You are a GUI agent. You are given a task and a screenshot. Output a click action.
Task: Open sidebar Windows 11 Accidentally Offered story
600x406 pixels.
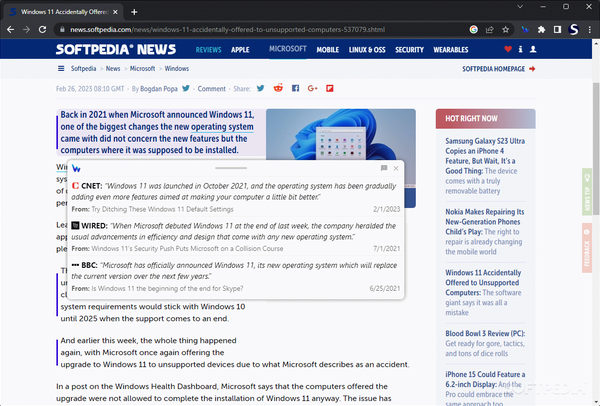point(483,292)
